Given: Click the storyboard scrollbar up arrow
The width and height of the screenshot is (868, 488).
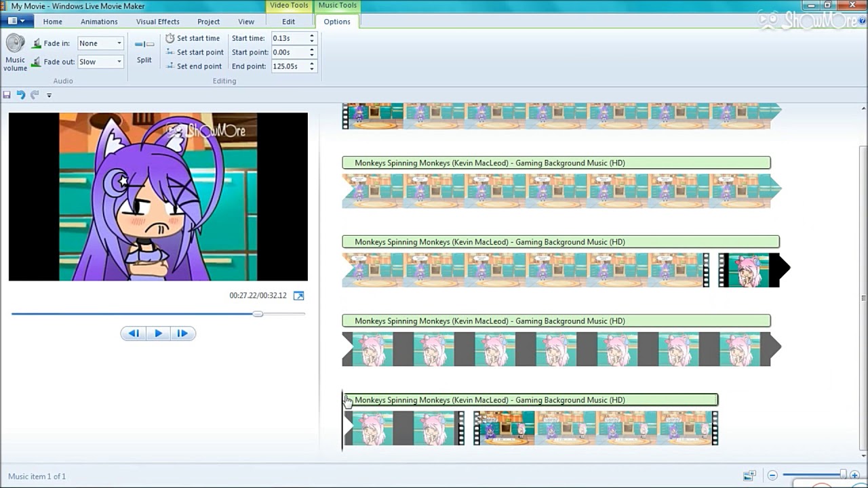Looking at the screenshot, I should (863, 108).
